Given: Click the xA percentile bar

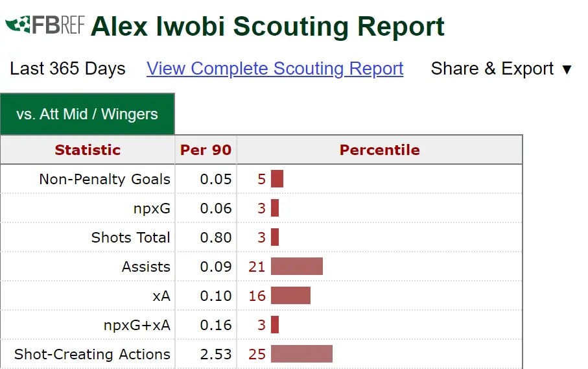Looking at the screenshot, I should click(x=290, y=296).
